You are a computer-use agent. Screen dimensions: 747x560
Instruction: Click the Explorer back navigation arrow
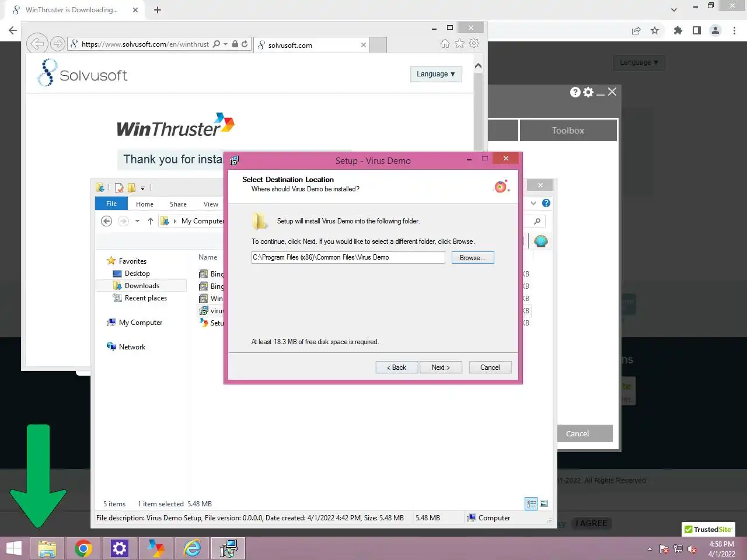(106, 221)
